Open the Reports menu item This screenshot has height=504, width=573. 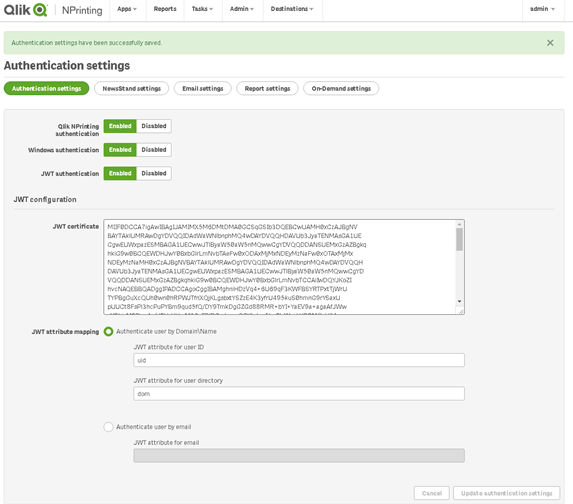(x=165, y=9)
